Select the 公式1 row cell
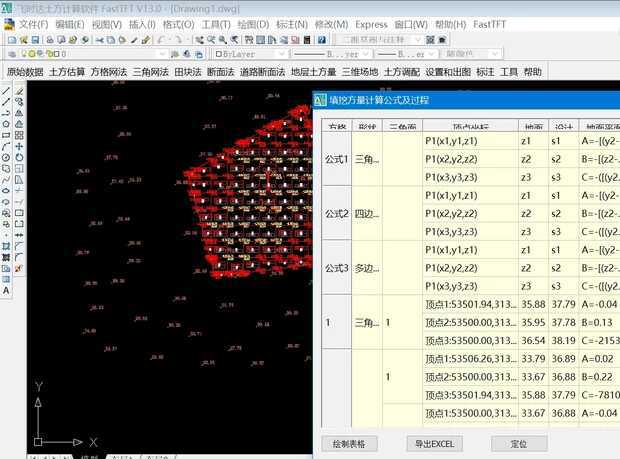 [x=336, y=159]
